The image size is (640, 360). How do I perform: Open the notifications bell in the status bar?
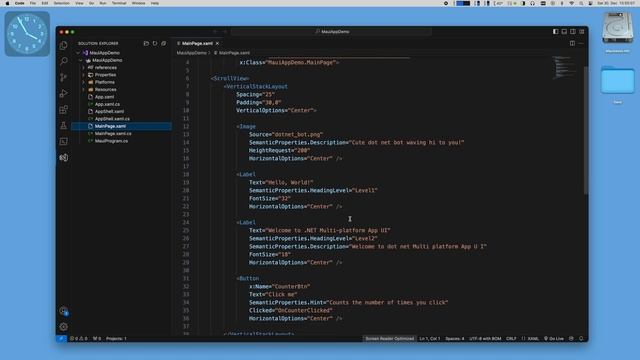(x=581, y=338)
